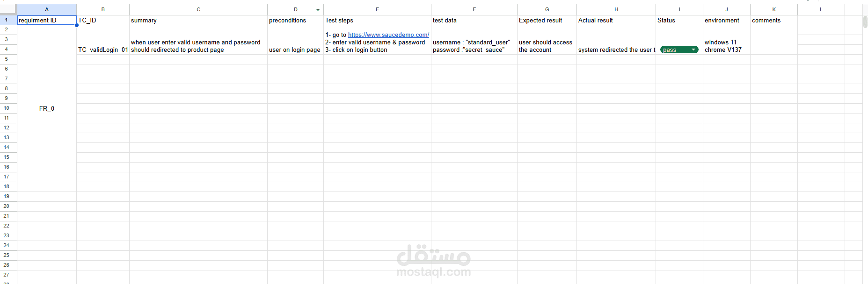Select the 'user on login page' cell
Screen dimensions: 868x284
click(x=295, y=40)
